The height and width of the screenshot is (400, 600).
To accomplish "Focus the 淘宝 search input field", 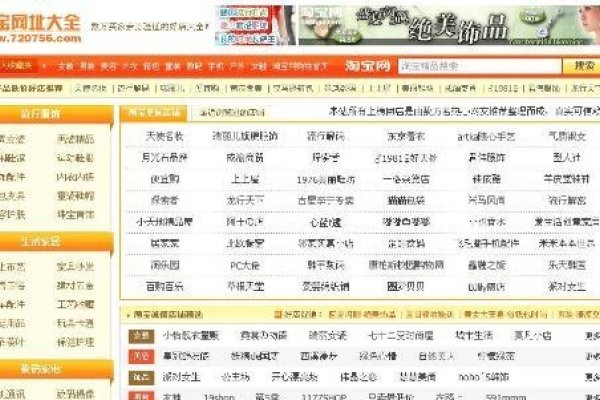I will coord(479,66).
